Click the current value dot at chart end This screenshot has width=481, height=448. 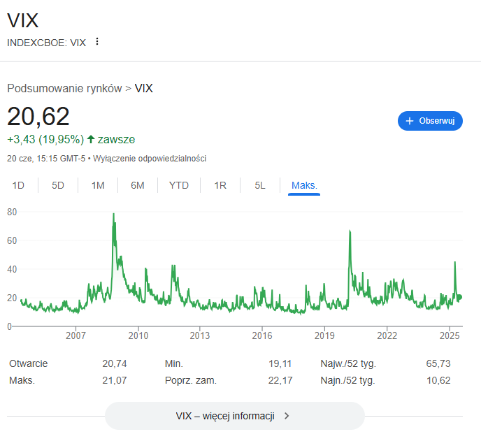pyautogui.click(x=459, y=297)
